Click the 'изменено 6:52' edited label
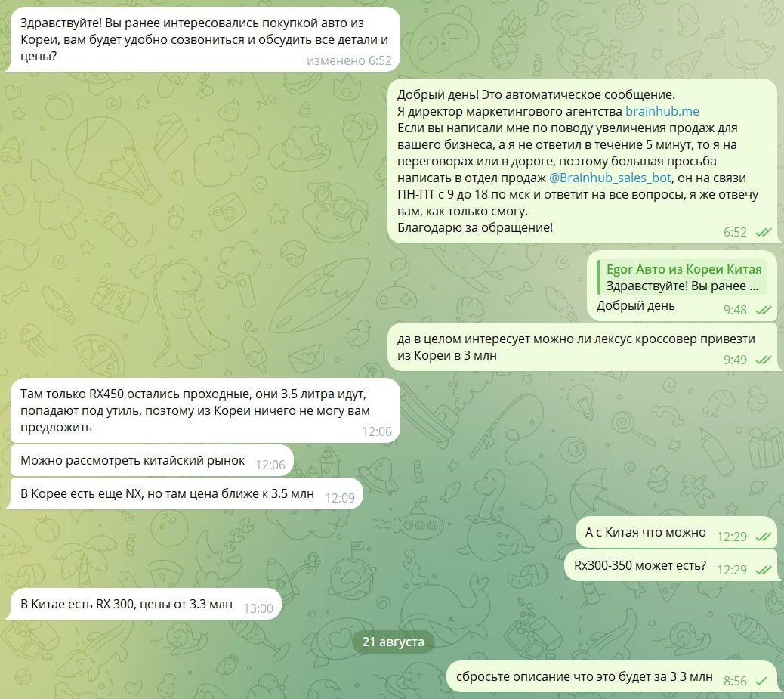This screenshot has height=699, width=784. pos(349,61)
